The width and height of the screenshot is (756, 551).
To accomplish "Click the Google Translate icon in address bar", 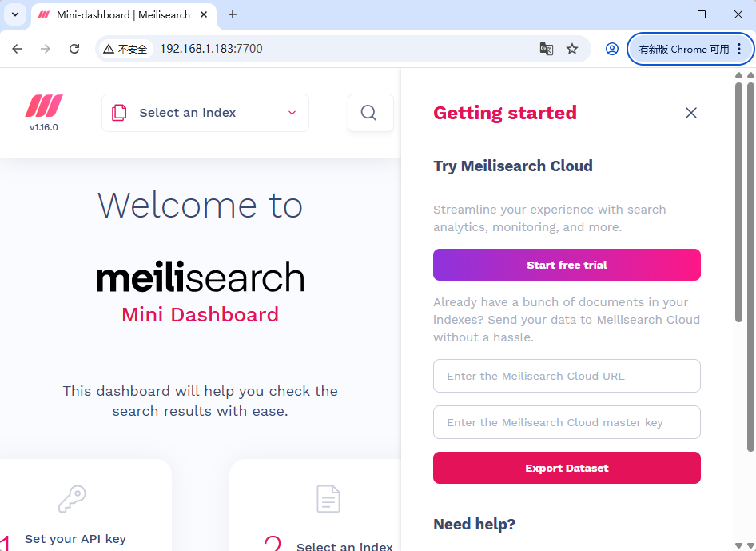I will pyautogui.click(x=546, y=49).
